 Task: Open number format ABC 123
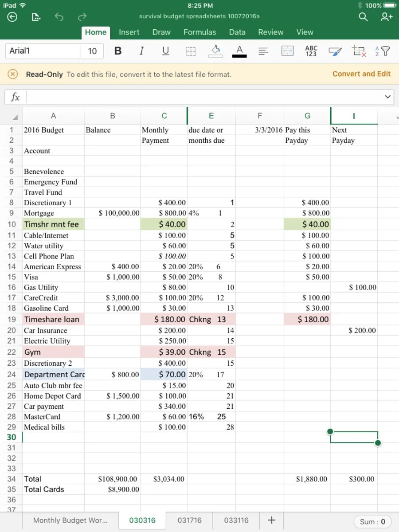coord(311,51)
